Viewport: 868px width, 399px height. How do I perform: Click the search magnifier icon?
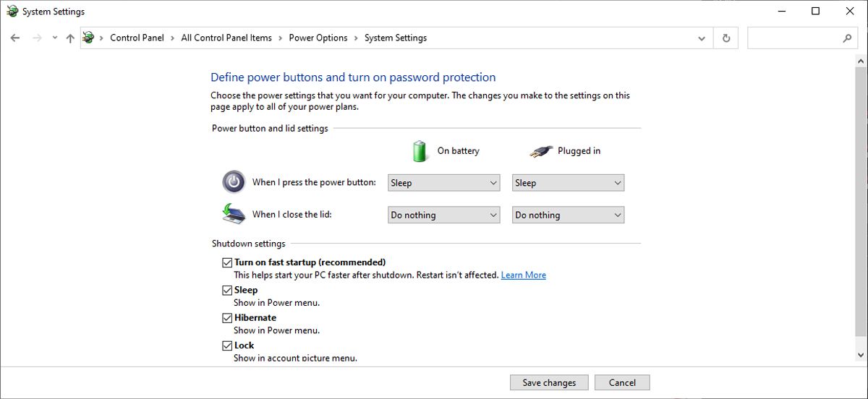(x=847, y=38)
